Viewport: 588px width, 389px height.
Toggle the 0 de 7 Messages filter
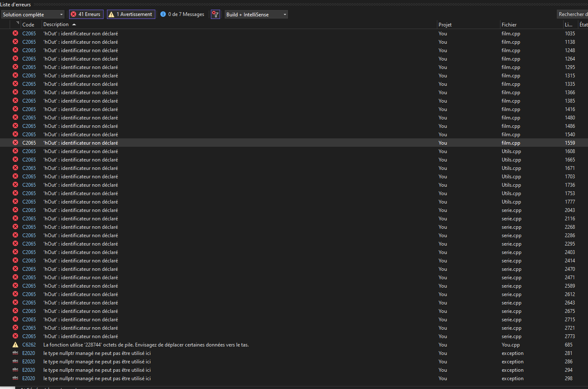point(182,14)
